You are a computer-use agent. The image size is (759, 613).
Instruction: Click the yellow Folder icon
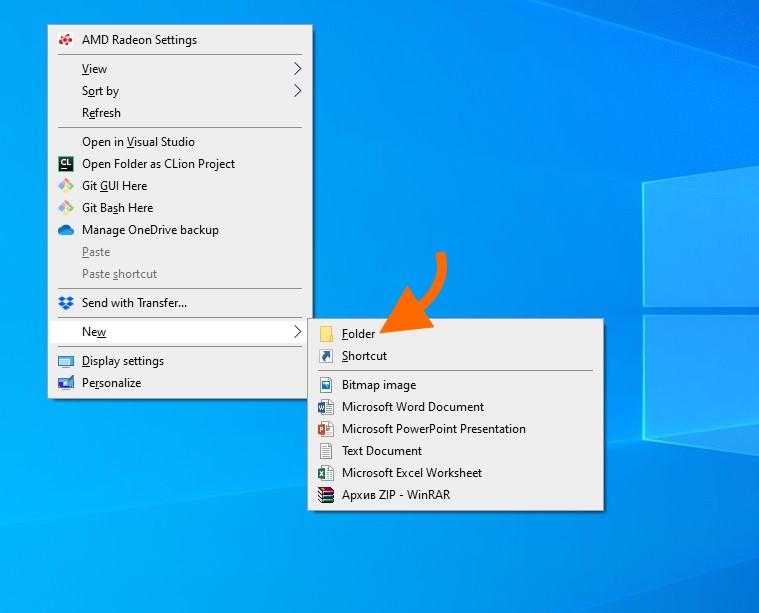pos(326,334)
